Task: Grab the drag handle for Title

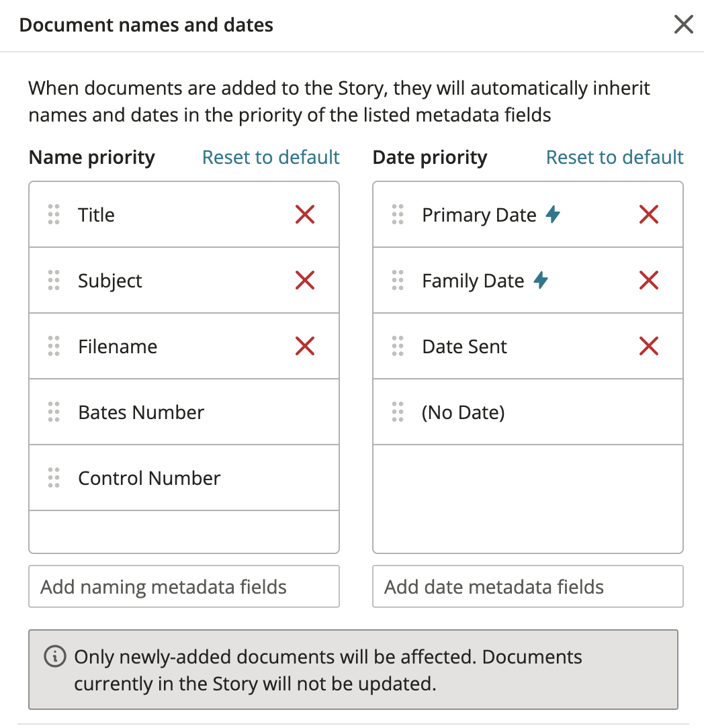Action: (54, 214)
